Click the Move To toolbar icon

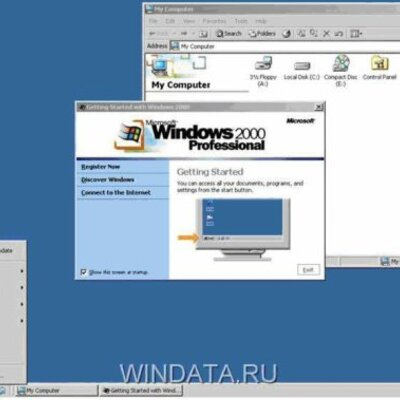coord(302,33)
